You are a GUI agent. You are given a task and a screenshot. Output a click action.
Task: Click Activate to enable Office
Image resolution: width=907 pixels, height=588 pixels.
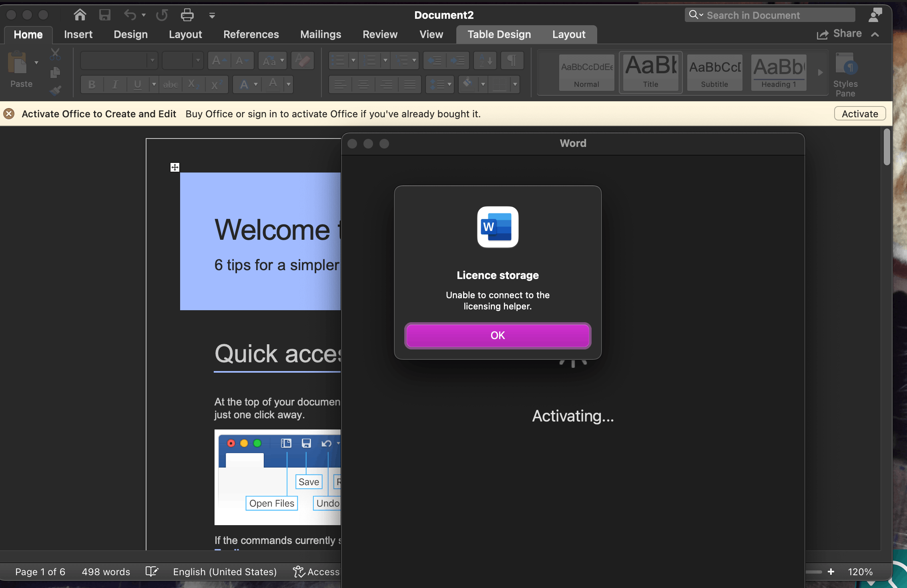click(x=860, y=113)
